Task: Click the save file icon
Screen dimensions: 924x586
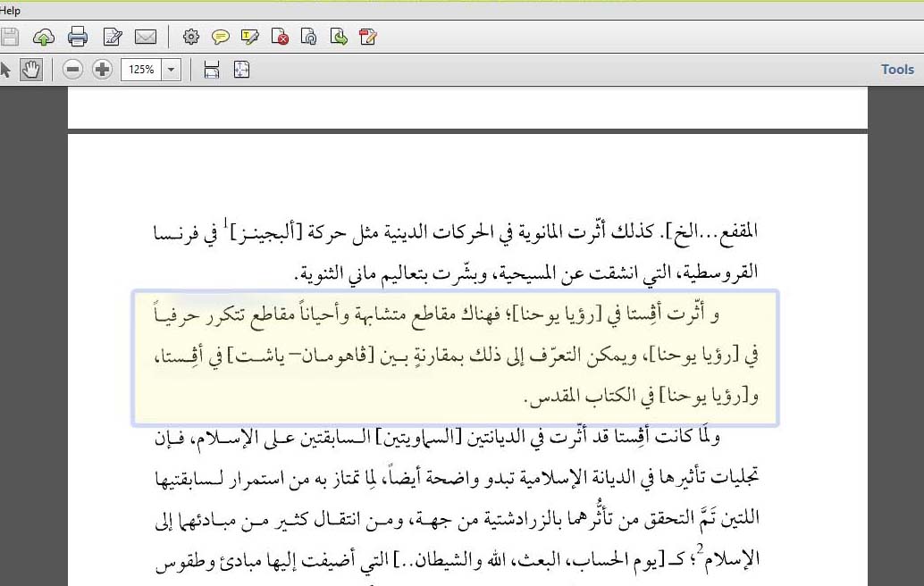Action: 10,37
